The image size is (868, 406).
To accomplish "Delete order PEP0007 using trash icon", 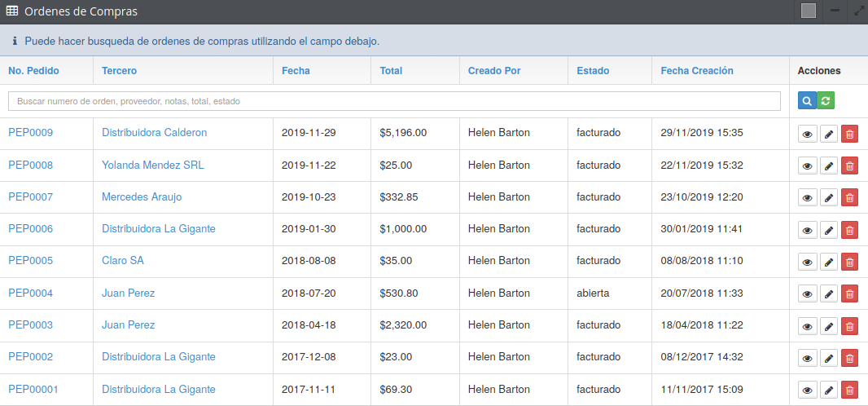I will coord(849,198).
